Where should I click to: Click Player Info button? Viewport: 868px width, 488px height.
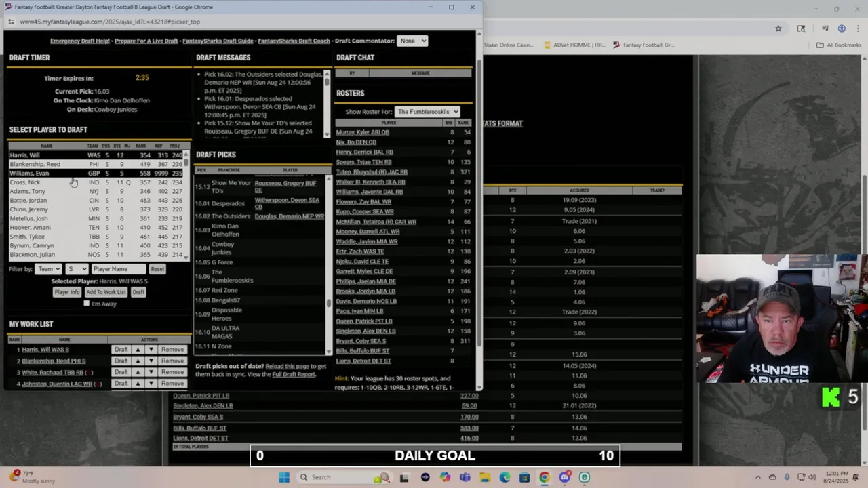[66, 292]
